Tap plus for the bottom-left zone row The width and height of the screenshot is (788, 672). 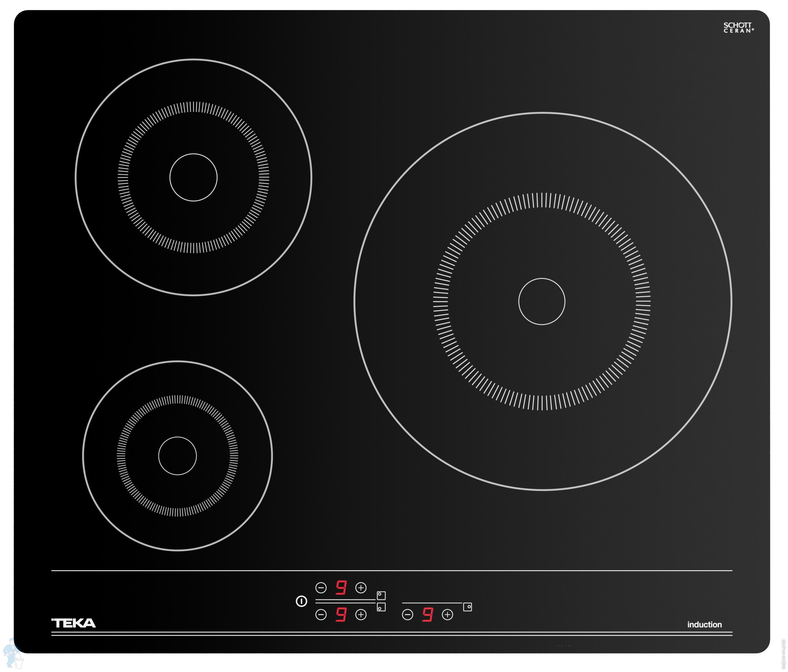[360, 615]
